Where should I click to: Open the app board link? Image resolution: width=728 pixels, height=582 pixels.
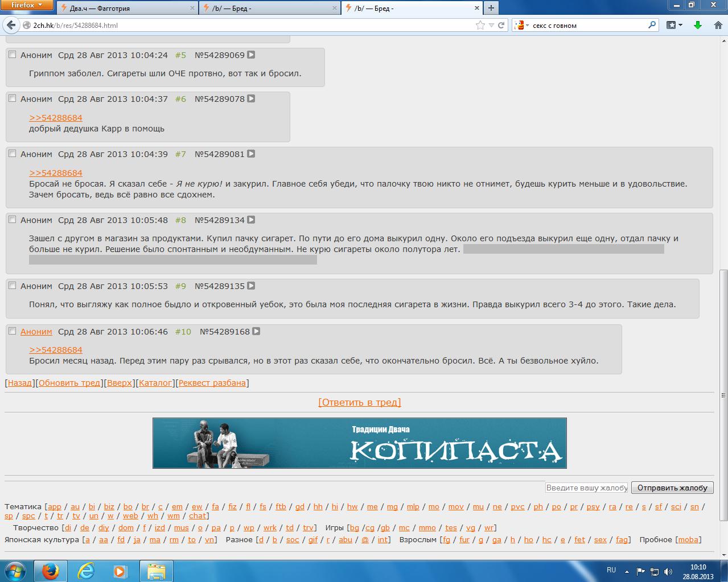55,506
